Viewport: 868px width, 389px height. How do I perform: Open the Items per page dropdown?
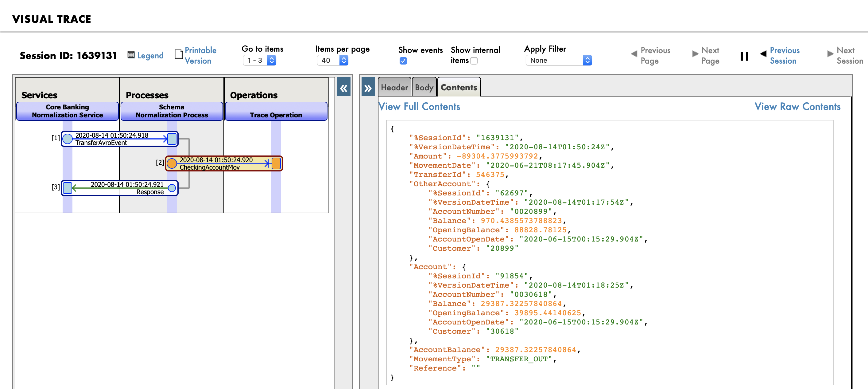(332, 61)
